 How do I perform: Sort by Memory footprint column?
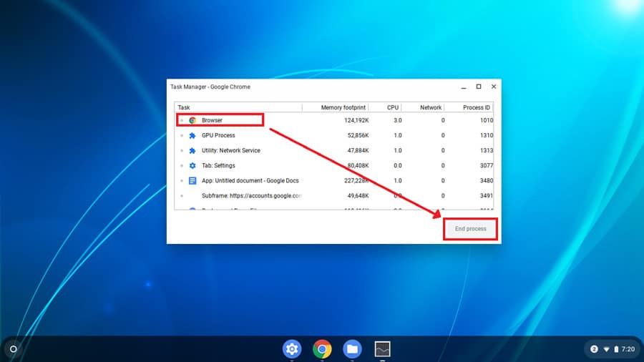coord(335,107)
